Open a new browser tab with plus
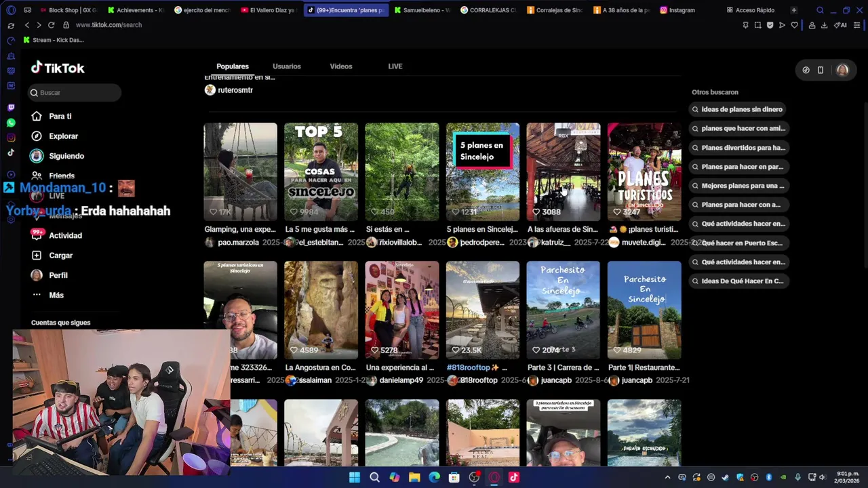This screenshot has width=868, height=488. click(793, 10)
